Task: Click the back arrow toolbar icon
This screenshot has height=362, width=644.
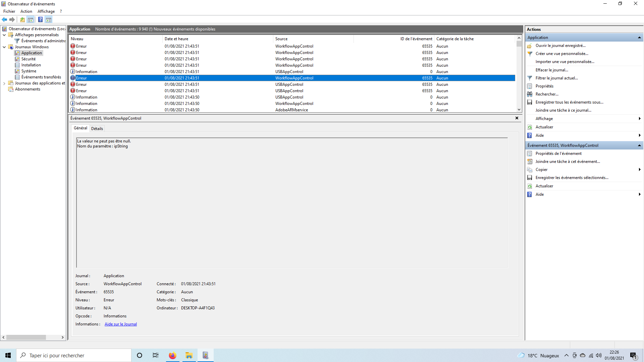Action: tap(4, 19)
